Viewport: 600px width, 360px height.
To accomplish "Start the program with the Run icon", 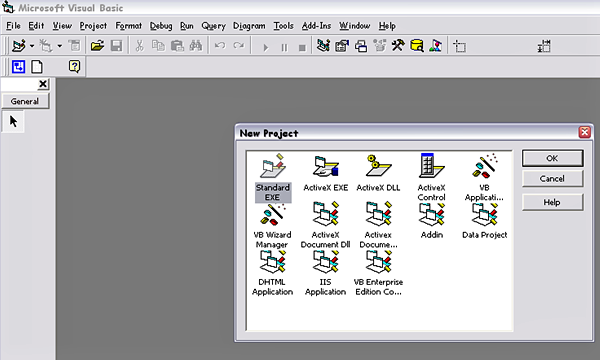I will (x=266, y=47).
